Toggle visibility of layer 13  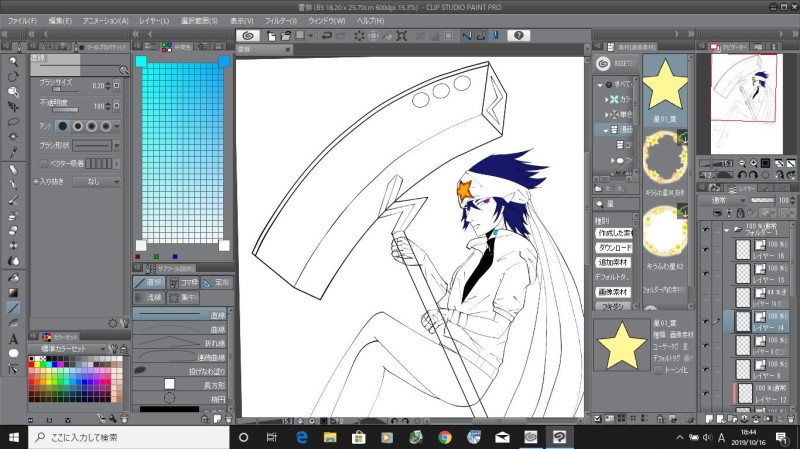706,273
